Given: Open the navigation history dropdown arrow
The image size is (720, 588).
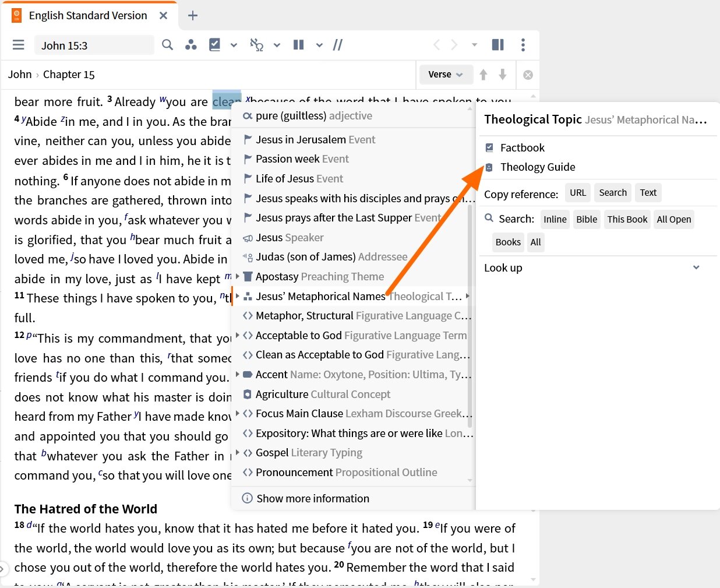Looking at the screenshot, I should click(474, 45).
